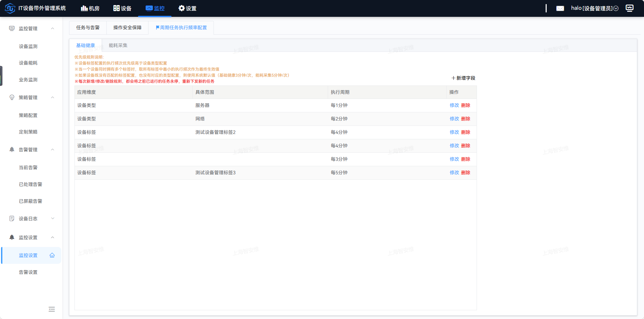This screenshot has width=644, height=319.
Task: Select the 基础健康 tab
Action: [86, 45]
